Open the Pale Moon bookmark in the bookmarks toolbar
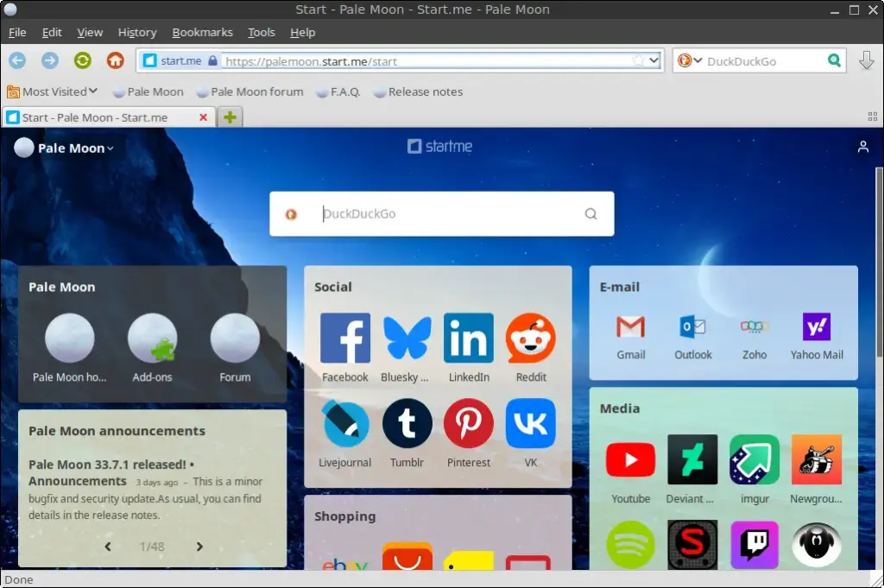 click(x=148, y=92)
